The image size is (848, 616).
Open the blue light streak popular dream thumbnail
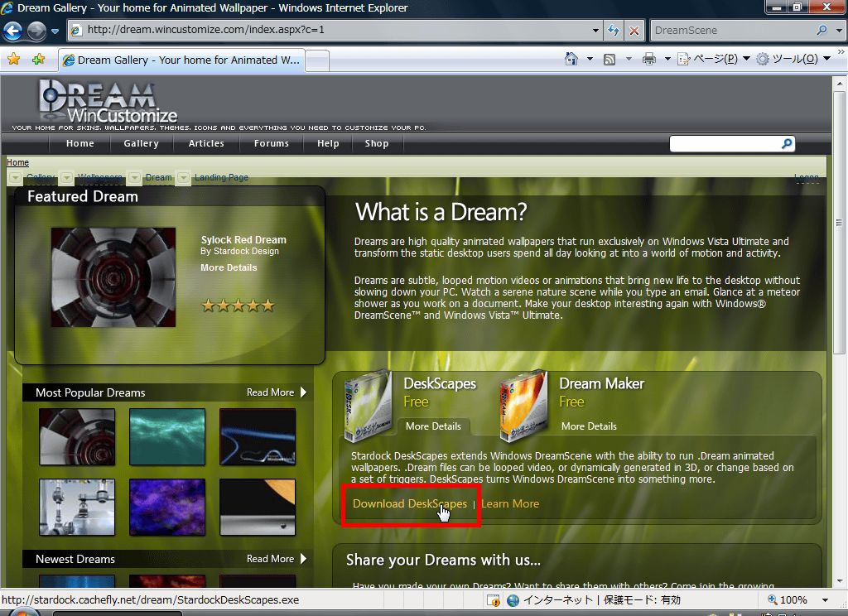pyautogui.click(x=258, y=436)
